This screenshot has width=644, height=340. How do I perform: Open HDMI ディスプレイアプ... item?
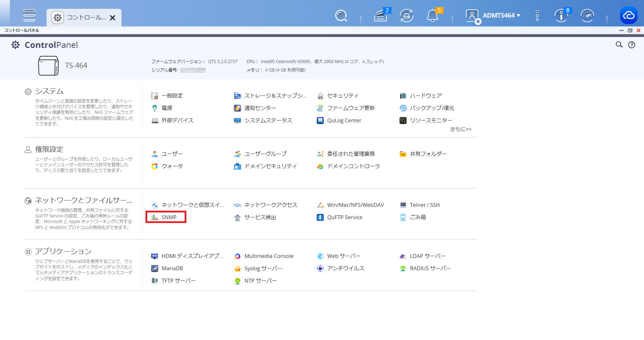187,256
